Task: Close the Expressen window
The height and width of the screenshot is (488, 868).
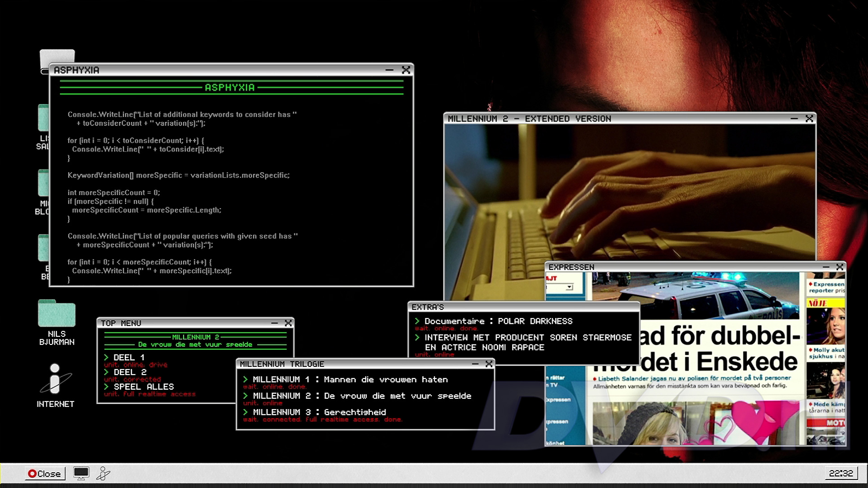Action: 840,267
